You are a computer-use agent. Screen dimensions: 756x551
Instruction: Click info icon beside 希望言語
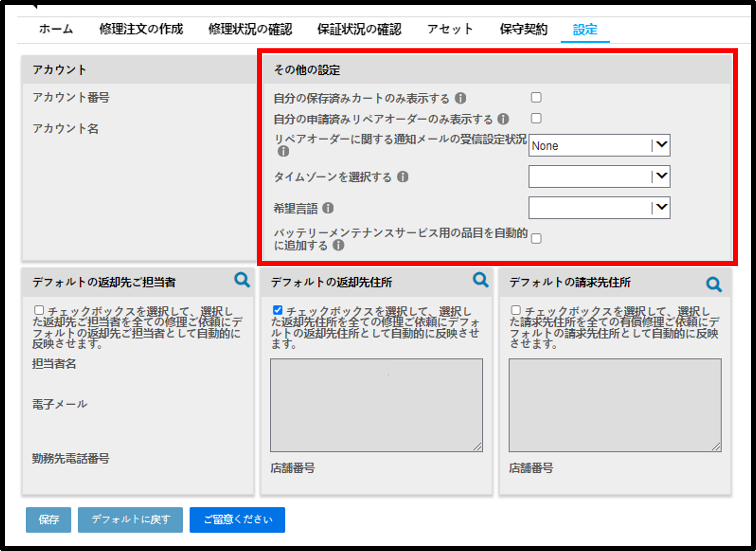[x=328, y=208]
